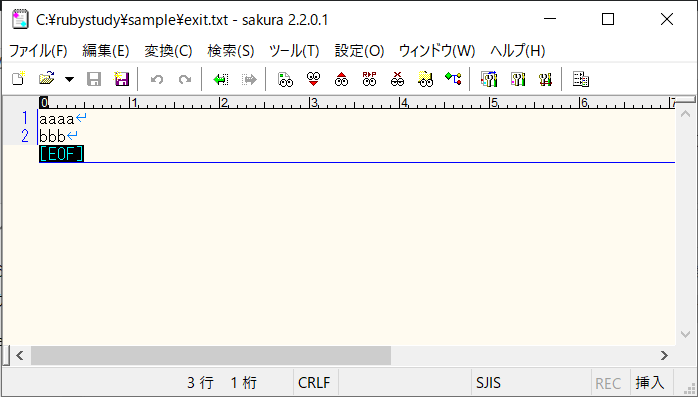
Task: Click the '3 行 1 桁' cursor position in status bar
Action: (x=222, y=383)
